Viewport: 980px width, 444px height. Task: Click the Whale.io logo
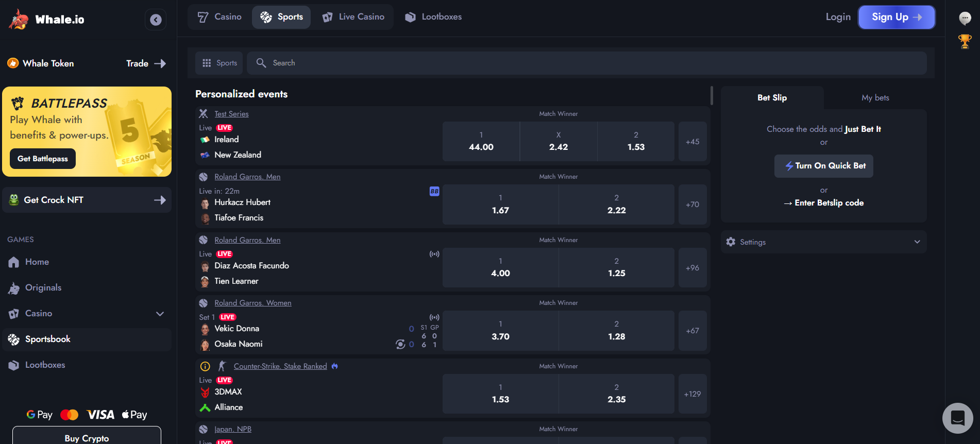point(46,20)
